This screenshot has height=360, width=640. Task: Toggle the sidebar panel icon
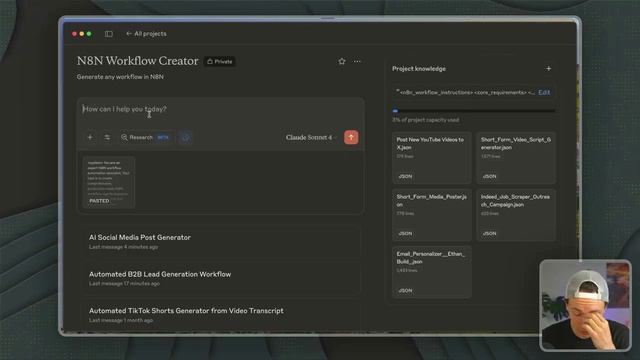click(x=109, y=34)
